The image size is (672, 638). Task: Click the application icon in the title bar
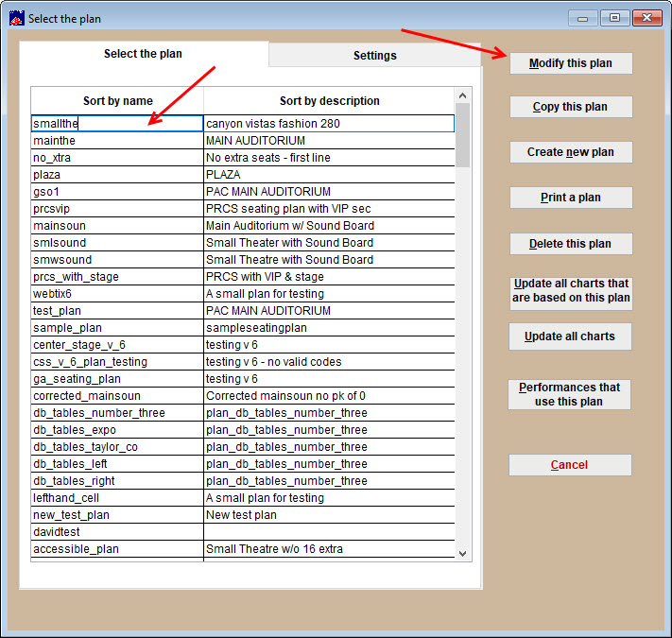[x=17, y=18]
